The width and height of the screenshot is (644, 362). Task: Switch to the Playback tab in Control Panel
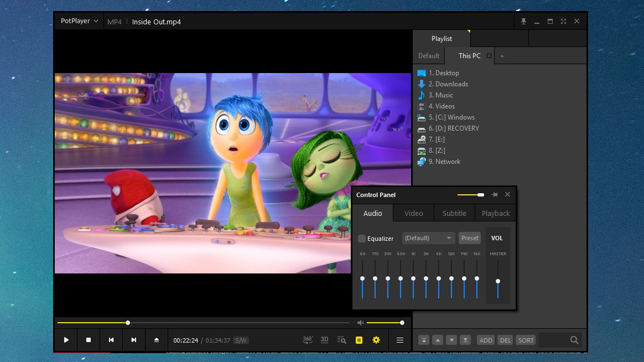point(495,213)
